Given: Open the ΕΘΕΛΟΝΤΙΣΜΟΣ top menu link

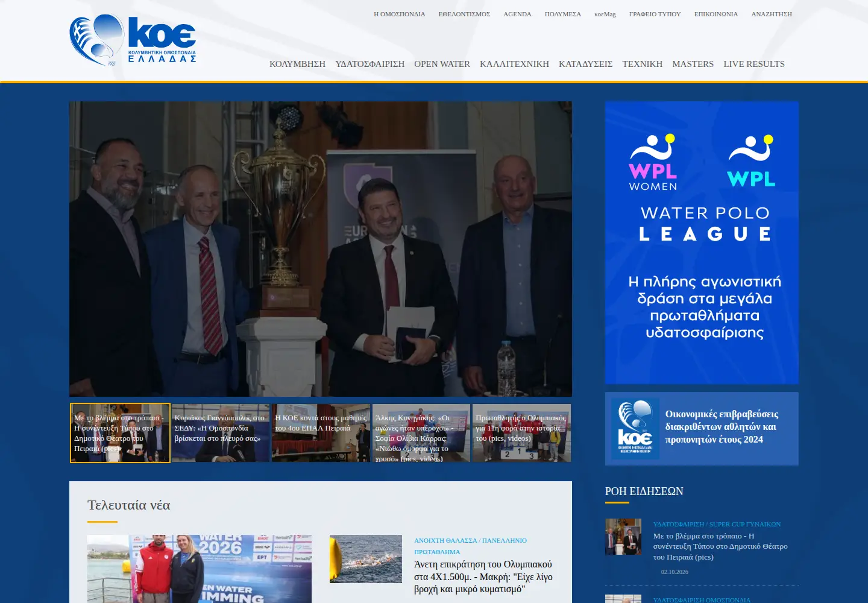Looking at the screenshot, I should point(464,14).
